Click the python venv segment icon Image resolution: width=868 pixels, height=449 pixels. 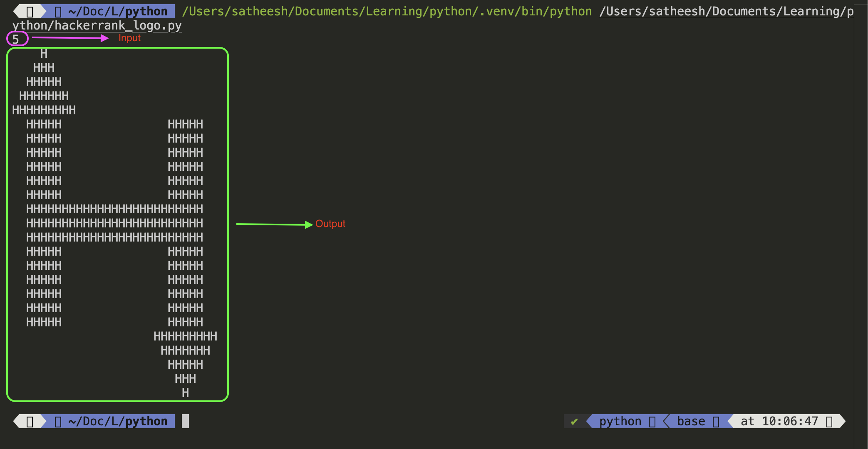coord(652,422)
